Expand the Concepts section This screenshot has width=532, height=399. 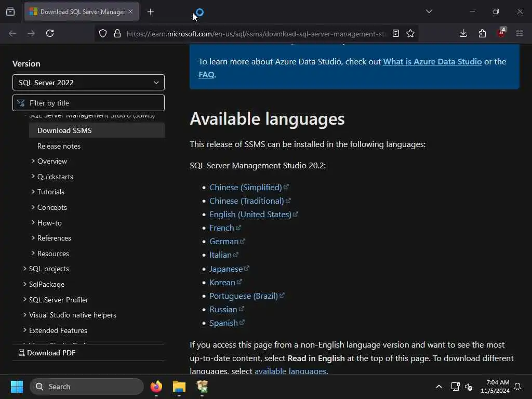52,207
